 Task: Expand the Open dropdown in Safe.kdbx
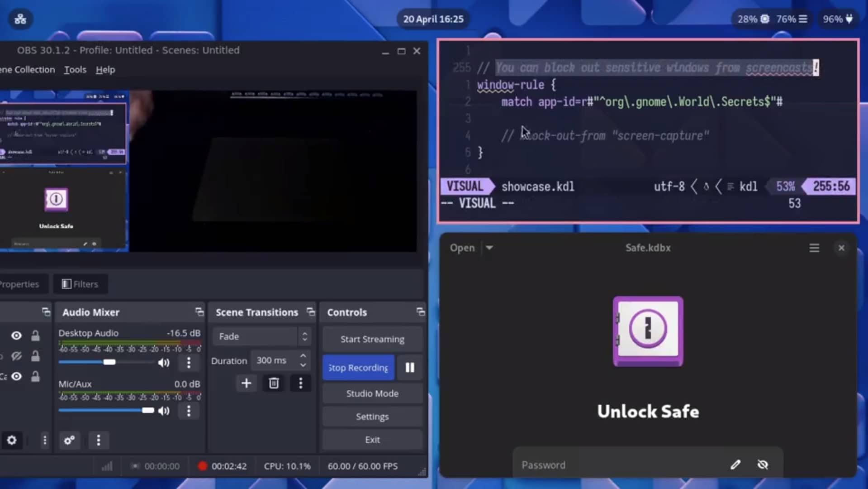[490, 248]
